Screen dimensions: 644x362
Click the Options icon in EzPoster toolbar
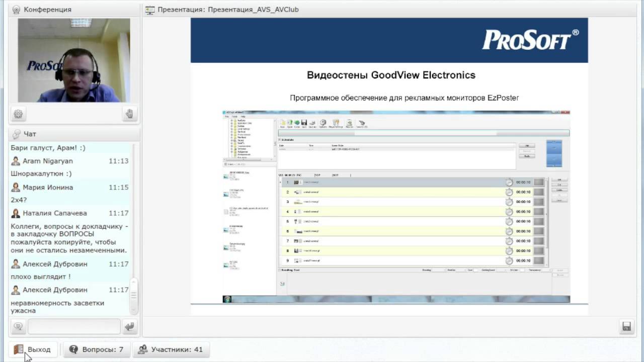[323, 123]
